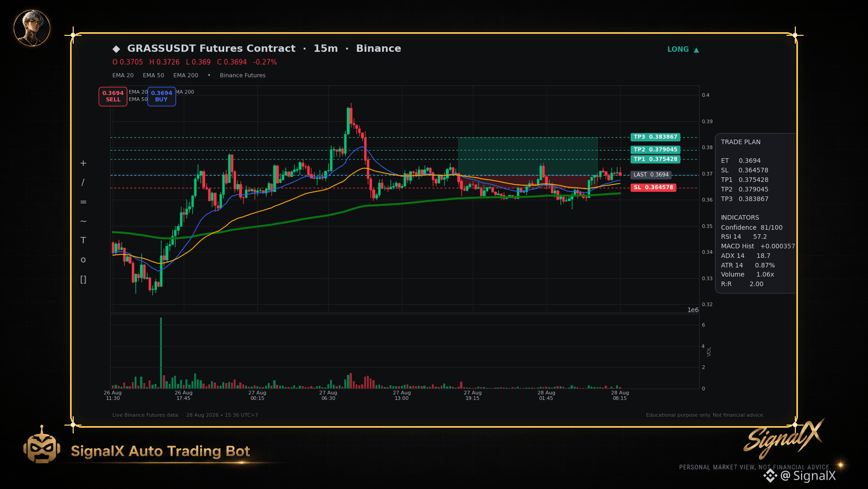Click the ATR 14 value row
Viewport: 868px width, 489px height.
coord(748,265)
